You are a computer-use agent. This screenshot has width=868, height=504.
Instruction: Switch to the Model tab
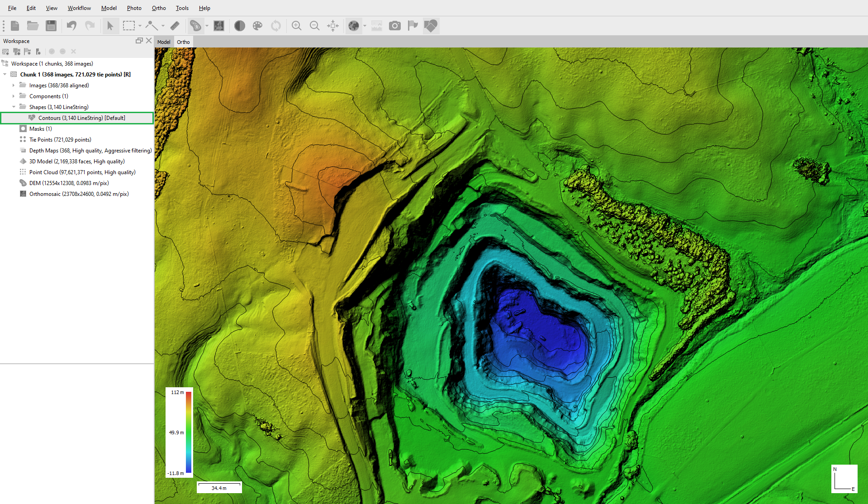(x=164, y=42)
